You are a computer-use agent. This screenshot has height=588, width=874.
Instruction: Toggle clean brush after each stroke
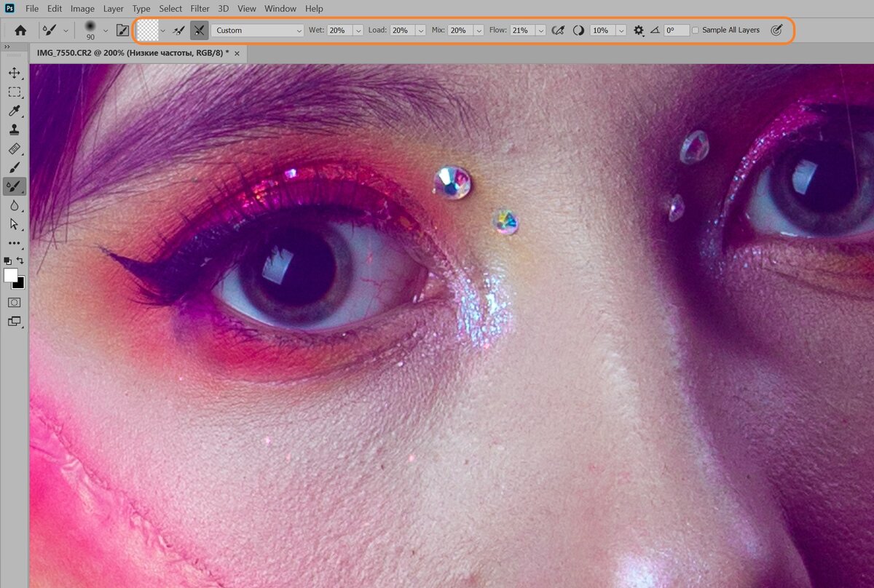point(199,31)
